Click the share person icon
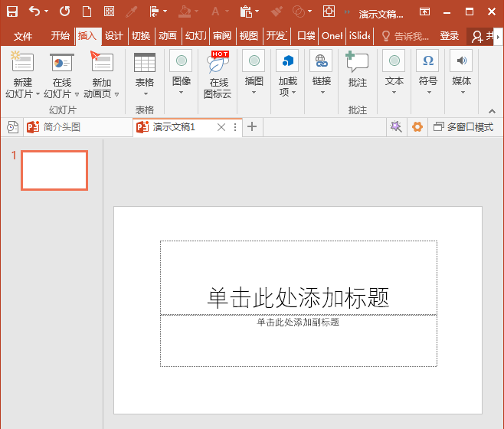 477,37
